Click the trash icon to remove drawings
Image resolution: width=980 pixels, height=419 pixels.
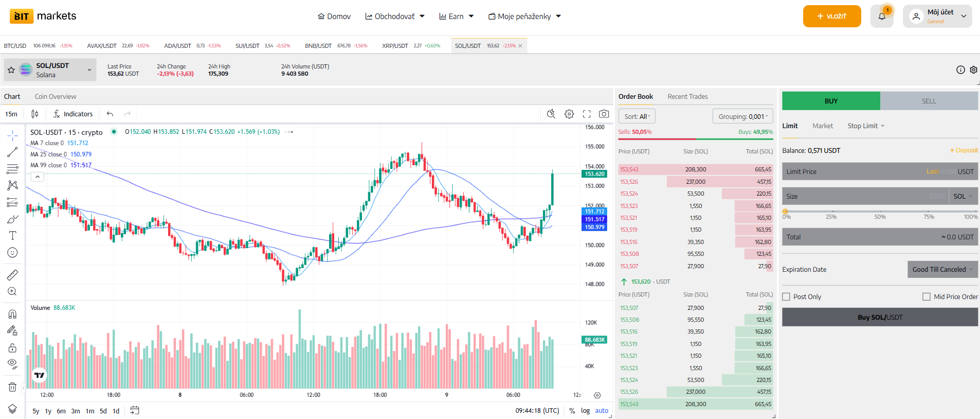coord(12,387)
